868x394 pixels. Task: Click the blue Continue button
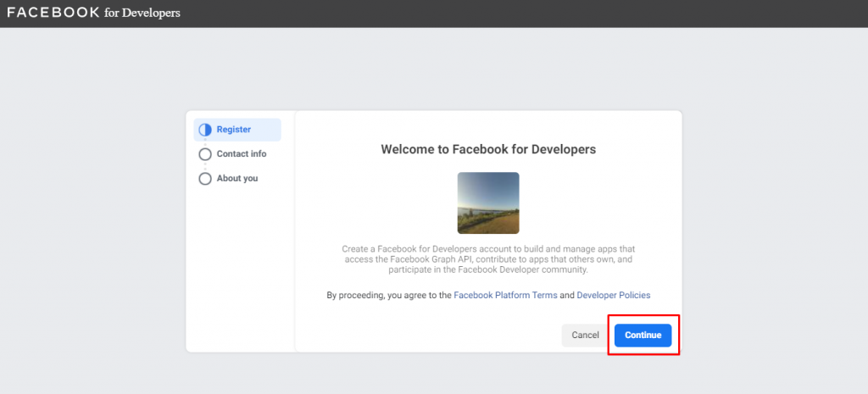(x=643, y=336)
